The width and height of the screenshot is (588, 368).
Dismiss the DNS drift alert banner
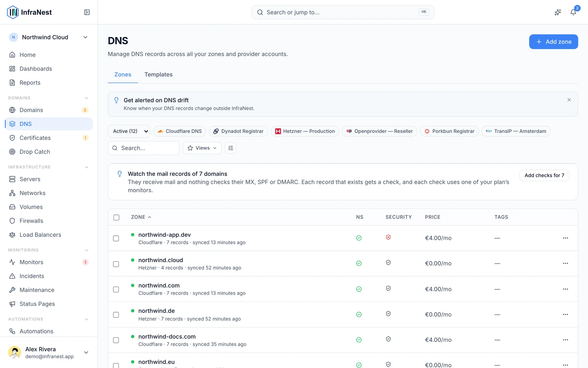(x=569, y=100)
